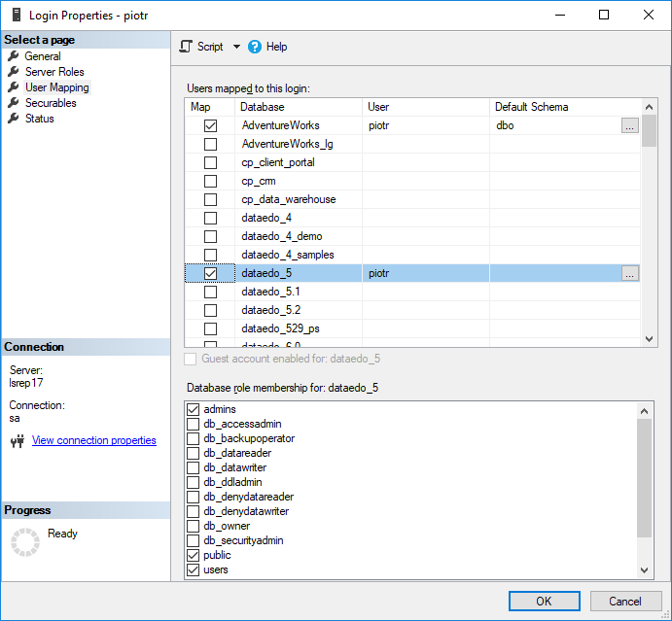
Task: Click the wrench icon beside General
Action: click(14, 56)
